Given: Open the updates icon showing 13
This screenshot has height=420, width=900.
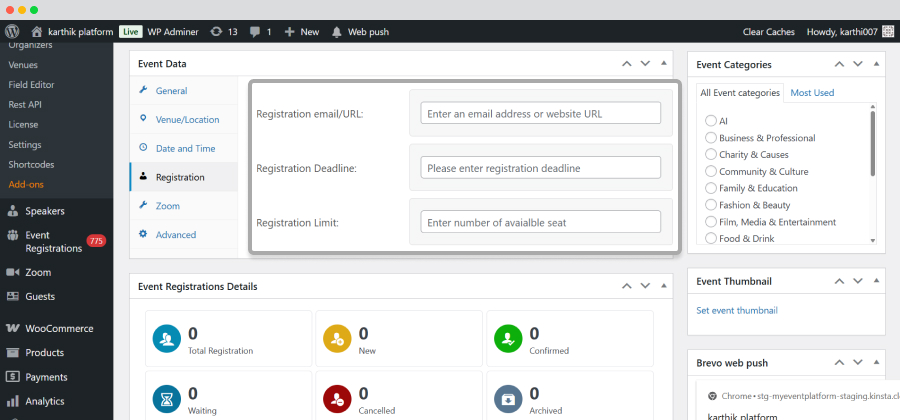Looking at the screenshot, I should click(x=216, y=32).
